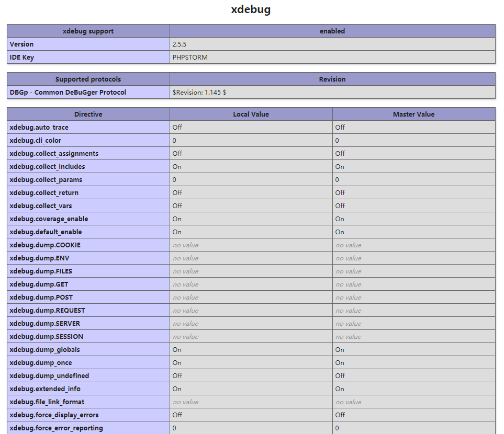Select the xdebug.file_link_format directive name
Viewport: 504px width, 434px height.
pos(47,402)
